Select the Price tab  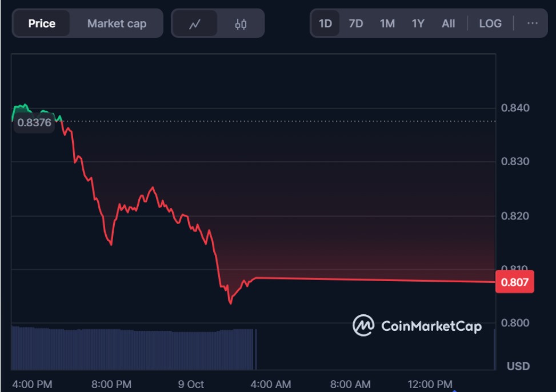(x=42, y=23)
